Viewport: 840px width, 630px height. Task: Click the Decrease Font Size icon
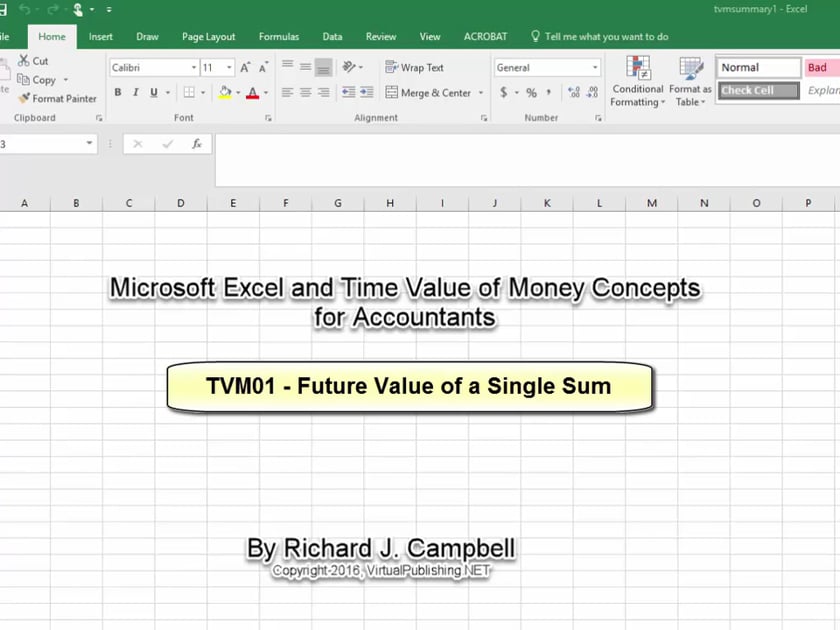(x=263, y=68)
